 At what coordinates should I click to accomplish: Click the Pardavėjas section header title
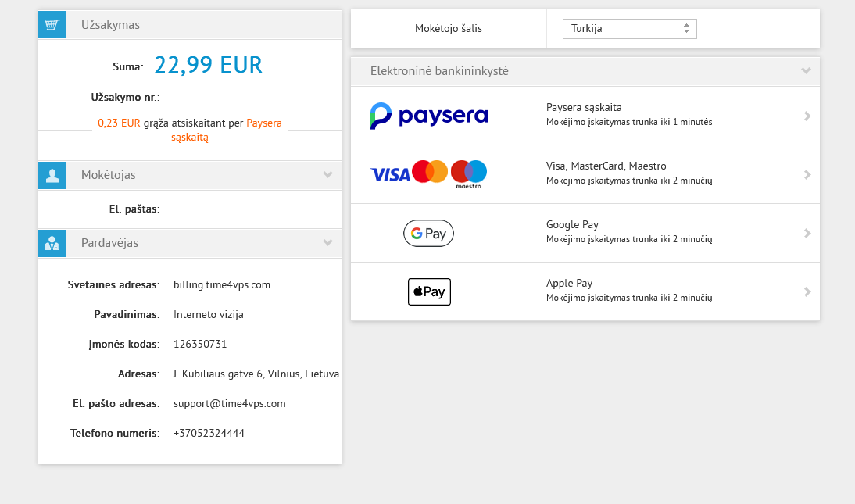coord(109,243)
